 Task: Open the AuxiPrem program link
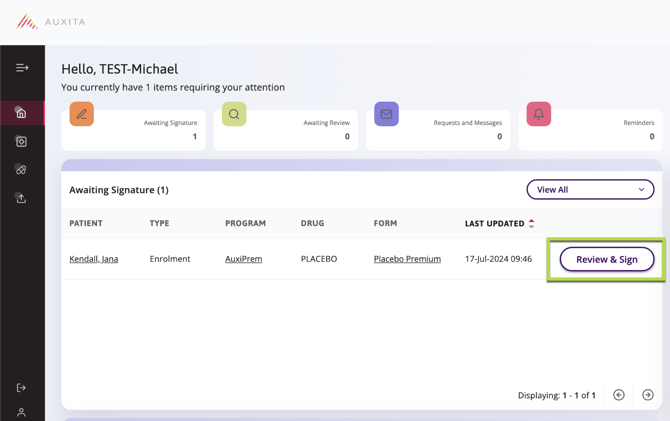click(x=243, y=259)
